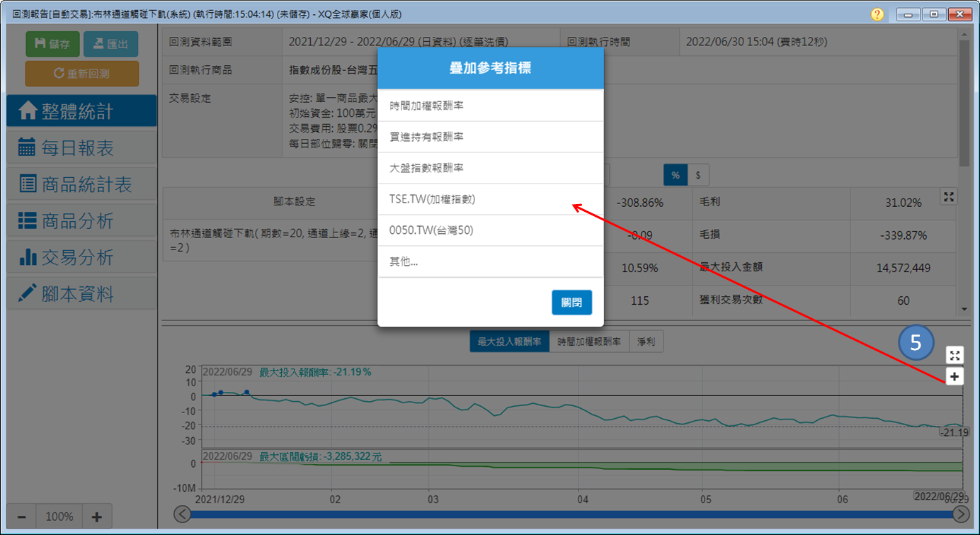
Task: Choose 0050.TW(台灣50) as reference indicator
Action: tap(490, 230)
